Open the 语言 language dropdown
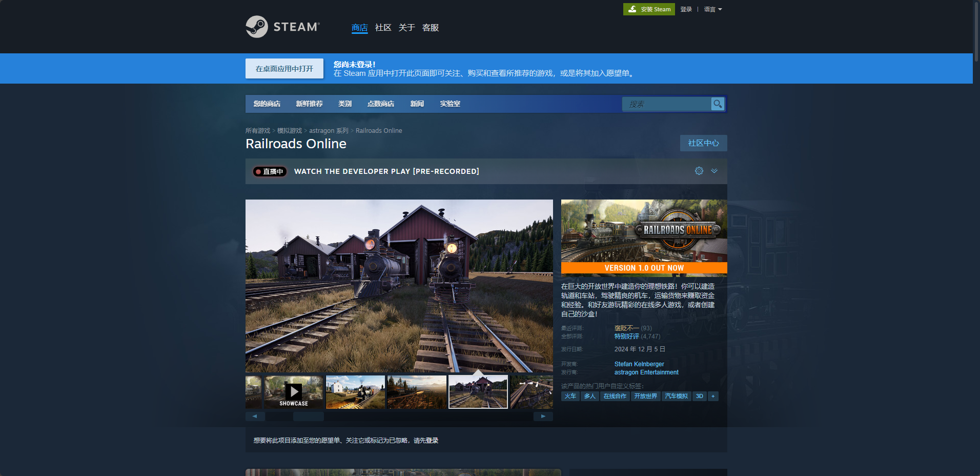This screenshot has width=980, height=476. [x=712, y=9]
